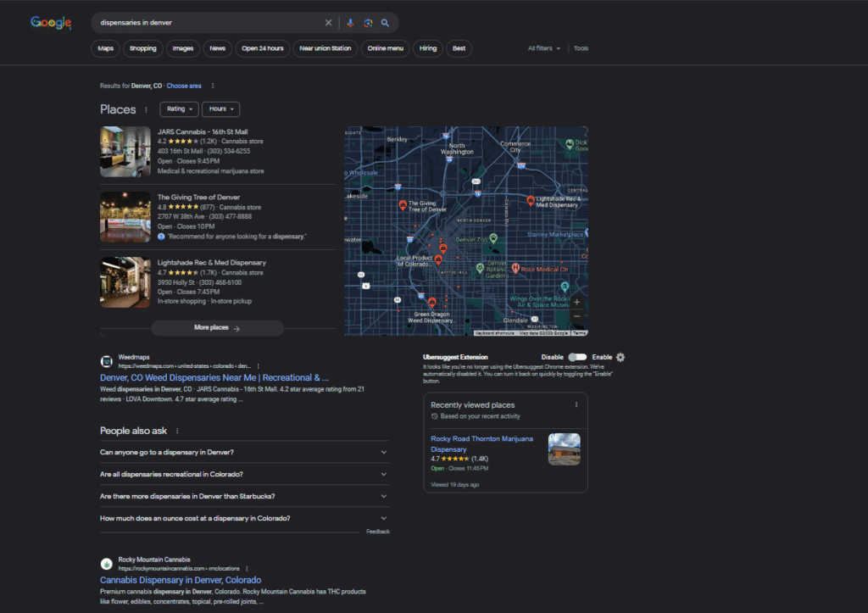This screenshot has height=613, width=868.
Task: Click Rose Medical Ctr map marker
Action: 515,269
